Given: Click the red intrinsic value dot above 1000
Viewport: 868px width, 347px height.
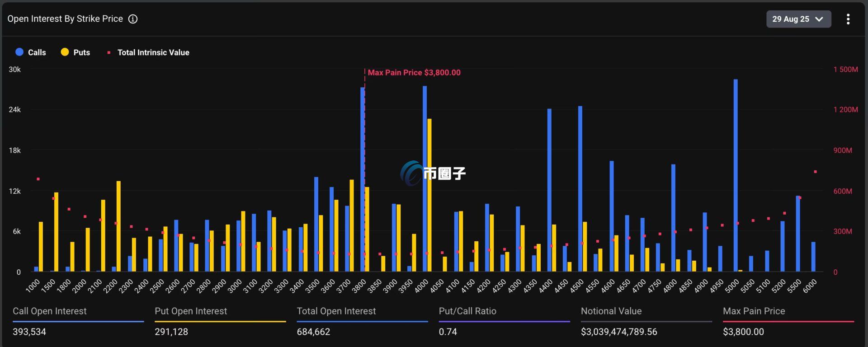Looking at the screenshot, I should (38, 179).
